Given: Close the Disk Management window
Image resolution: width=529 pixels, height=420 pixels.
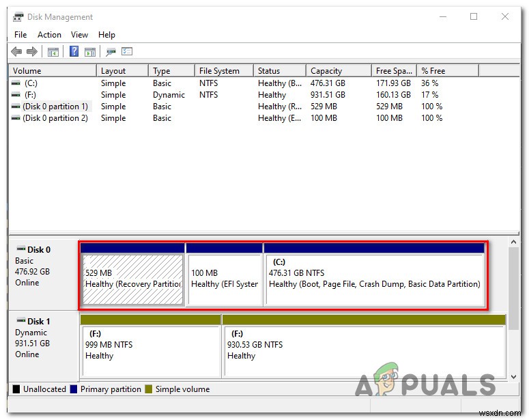Looking at the screenshot, I should [504, 16].
